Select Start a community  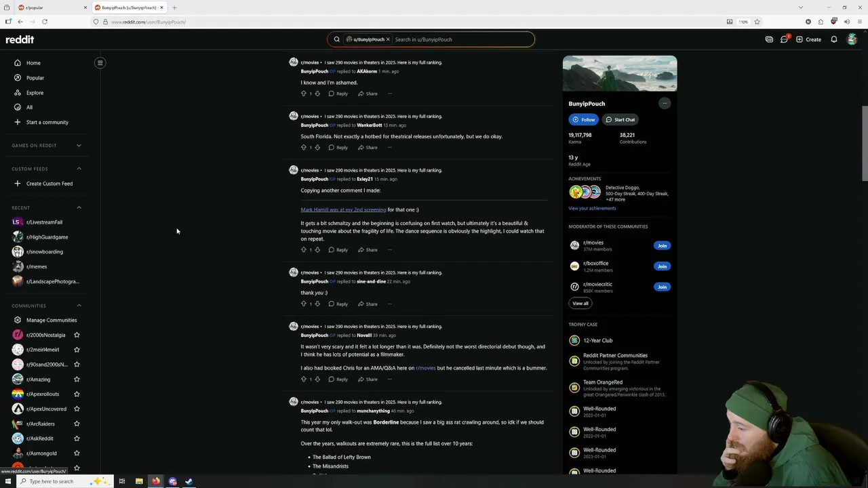(46, 122)
